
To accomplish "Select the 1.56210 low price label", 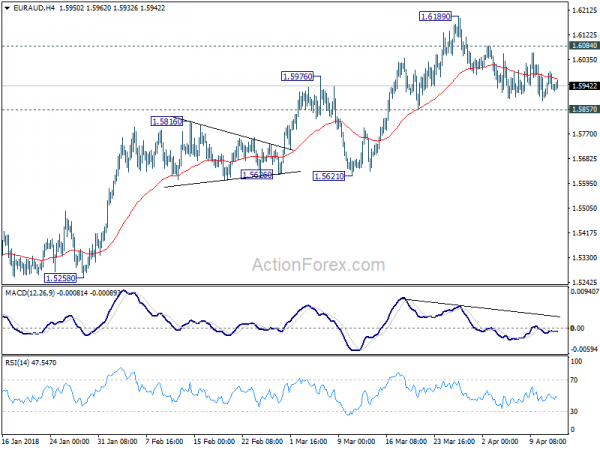I will pyautogui.click(x=329, y=176).
